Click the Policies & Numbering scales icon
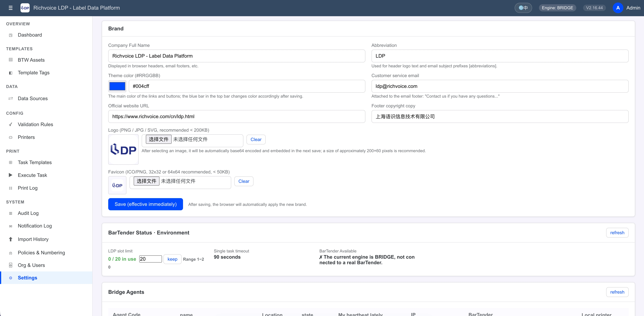The width and height of the screenshot is (644, 316). tap(11, 253)
